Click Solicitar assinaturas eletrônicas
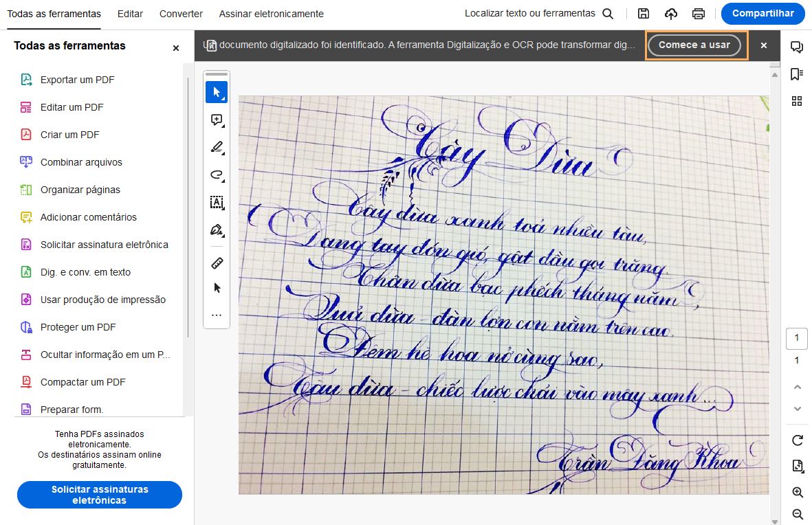Image resolution: width=812 pixels, height=525 pixels. tap(99, 494)
